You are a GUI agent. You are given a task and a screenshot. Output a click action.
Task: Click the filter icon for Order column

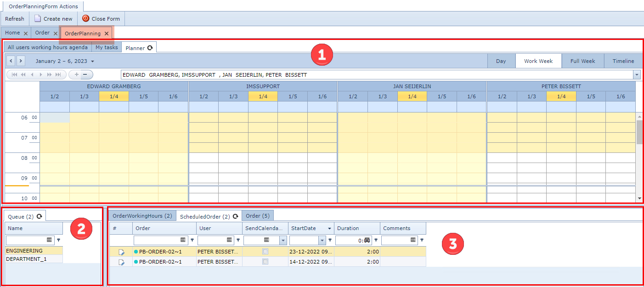click(x=192, y=240)
